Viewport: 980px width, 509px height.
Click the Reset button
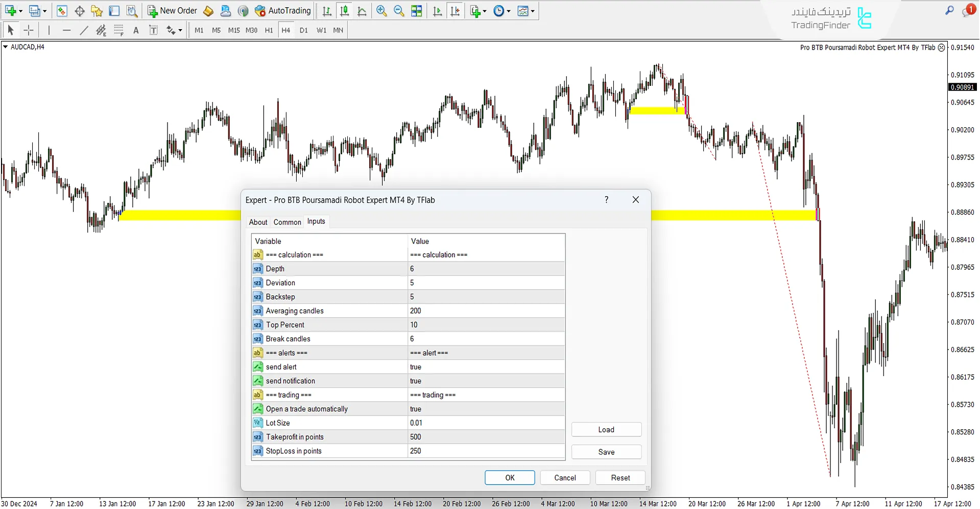click(620, 477)
